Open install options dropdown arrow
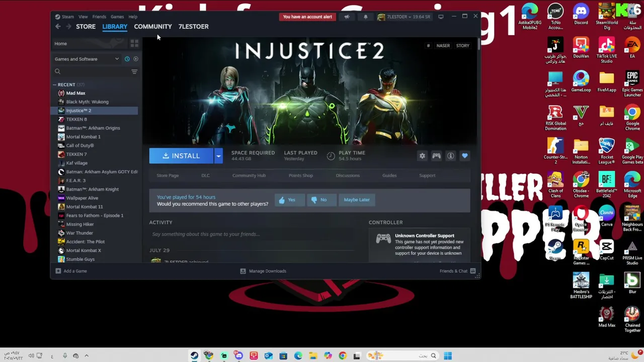This screenshot has height=362, width=644. point(218,156)
